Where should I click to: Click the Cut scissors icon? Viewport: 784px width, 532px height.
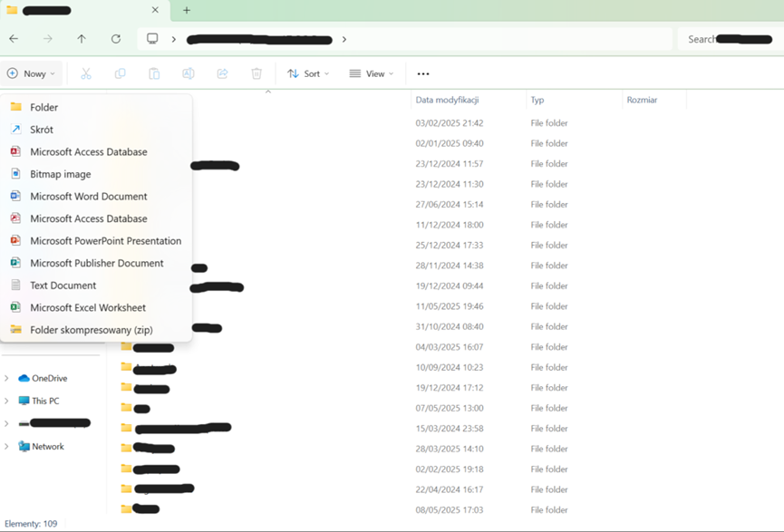point(86,74)
